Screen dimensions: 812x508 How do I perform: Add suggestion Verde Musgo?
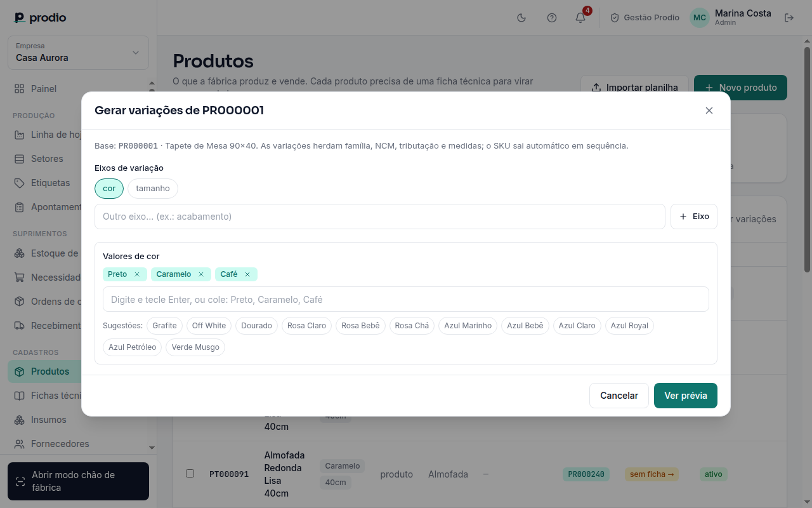coord(195,347)
